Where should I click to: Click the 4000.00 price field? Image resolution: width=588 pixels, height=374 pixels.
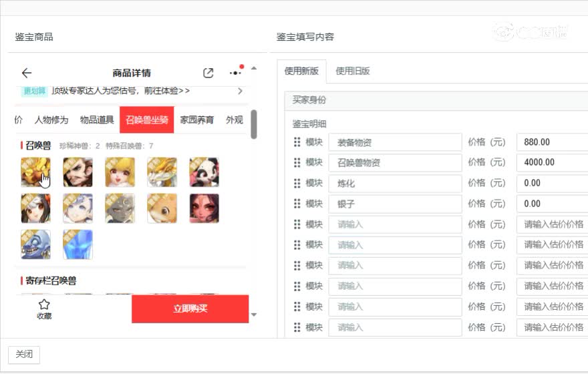click(553, 162)
